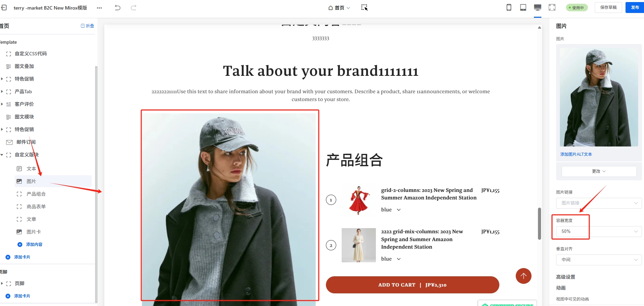Open the 首页 page selector
The image size is (644, 306).
[339, 8]
